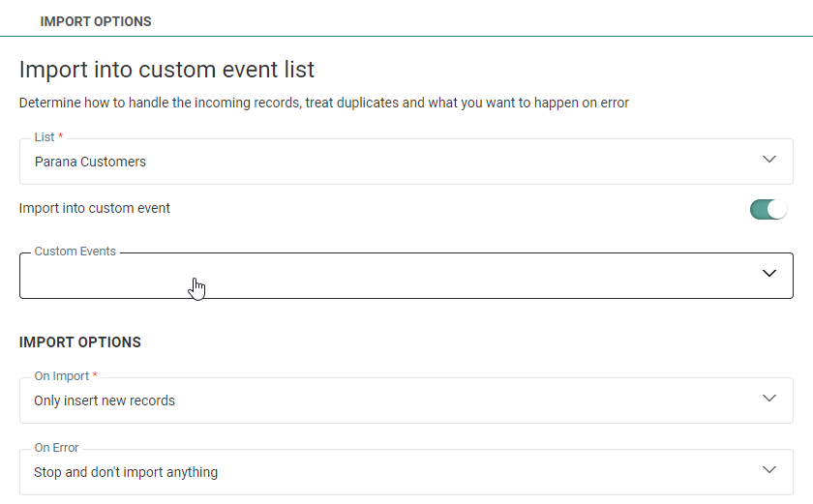The image size is (813, 504).
Task: Switch to the IMPORT OPTIONS tab
Action: [x=96, y=21]
